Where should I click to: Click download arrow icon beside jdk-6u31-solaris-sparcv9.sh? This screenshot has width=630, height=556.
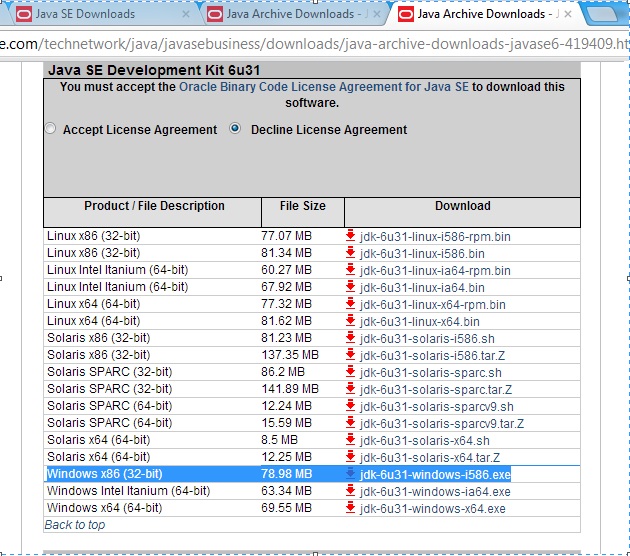tap(350, 406)
